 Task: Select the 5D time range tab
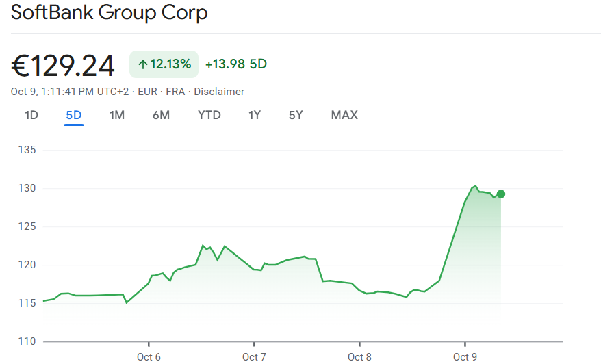click(74, 115)
